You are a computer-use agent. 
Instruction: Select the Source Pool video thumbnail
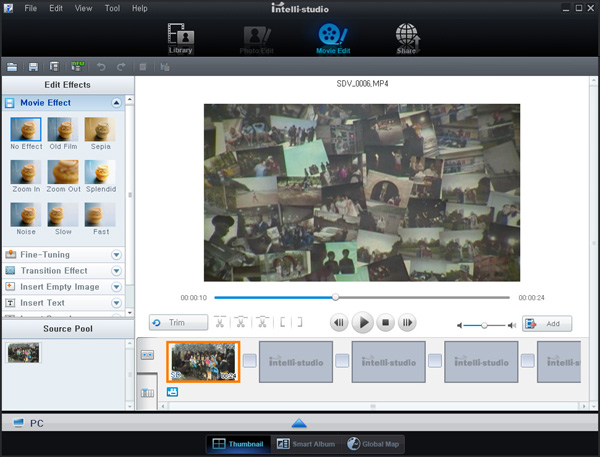[23, 353]
